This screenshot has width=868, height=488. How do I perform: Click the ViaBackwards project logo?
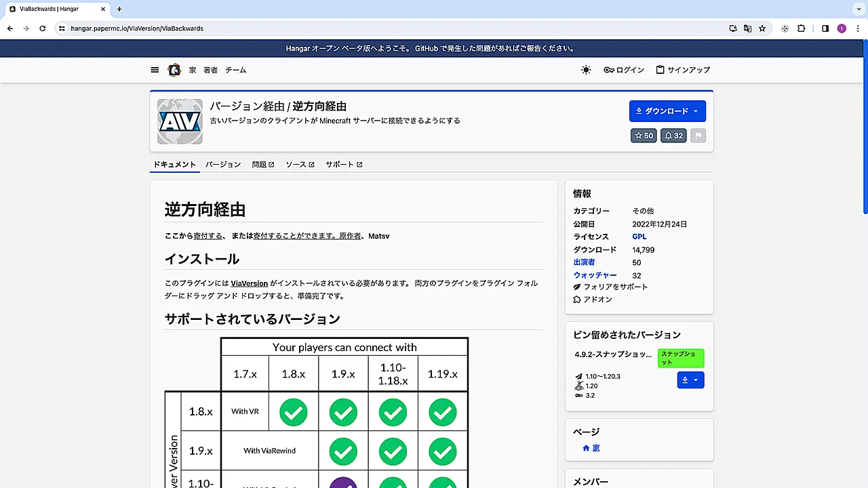pos(180,121)
